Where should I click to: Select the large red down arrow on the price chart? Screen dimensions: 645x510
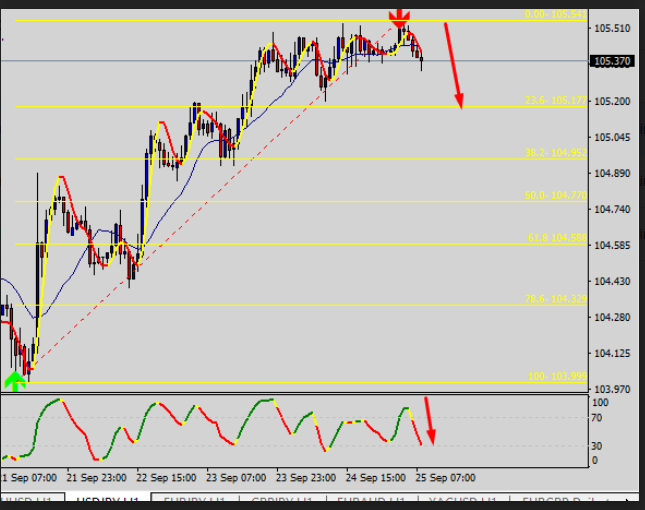(x=453, y=64)
